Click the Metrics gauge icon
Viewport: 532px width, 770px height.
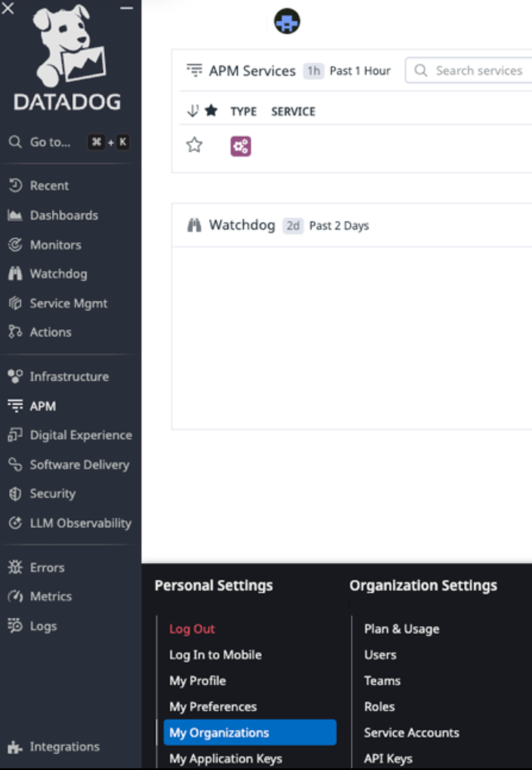click(15, 596)
